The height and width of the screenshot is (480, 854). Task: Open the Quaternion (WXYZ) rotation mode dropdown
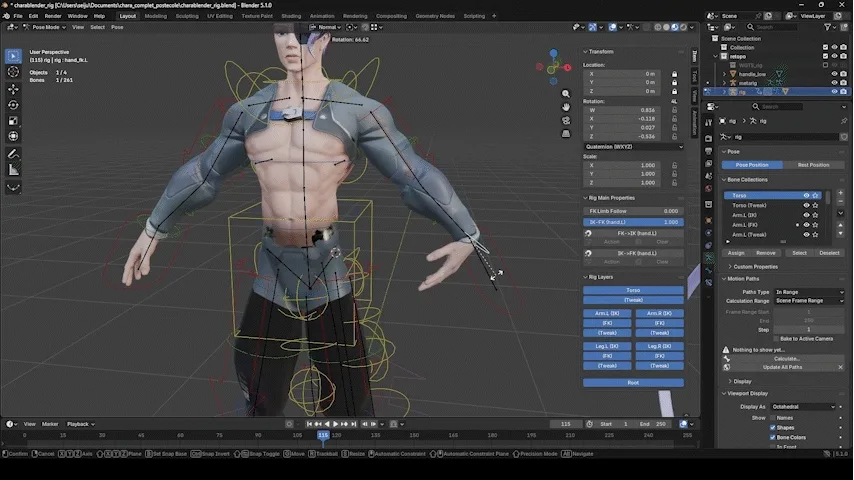[x=633, y=147]
